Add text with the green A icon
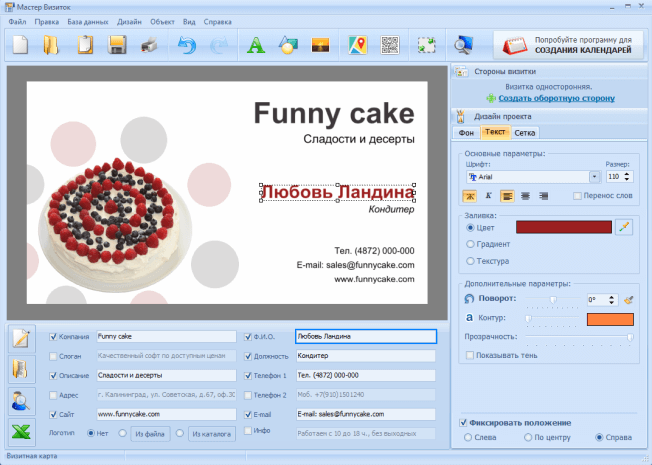 [x=256, y=45]
